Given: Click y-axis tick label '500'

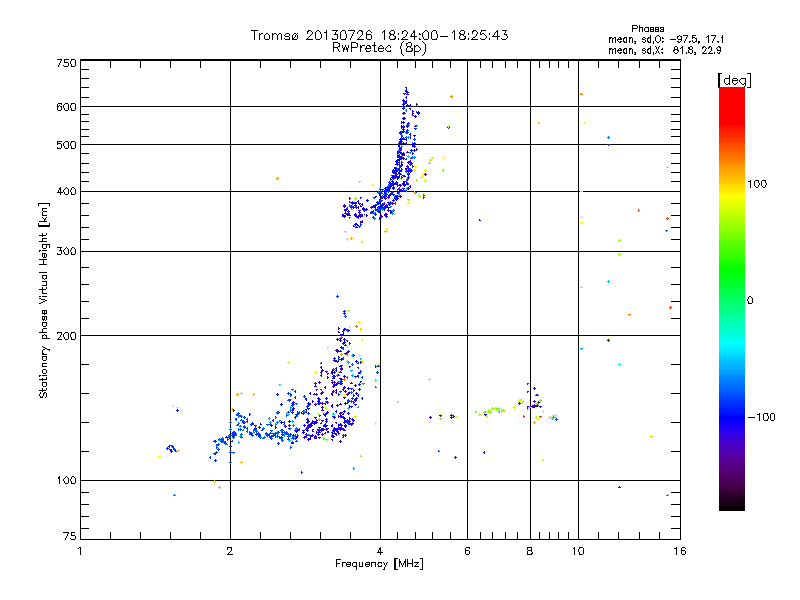Looking at the screenshot, I should click(x=66, y=145).
